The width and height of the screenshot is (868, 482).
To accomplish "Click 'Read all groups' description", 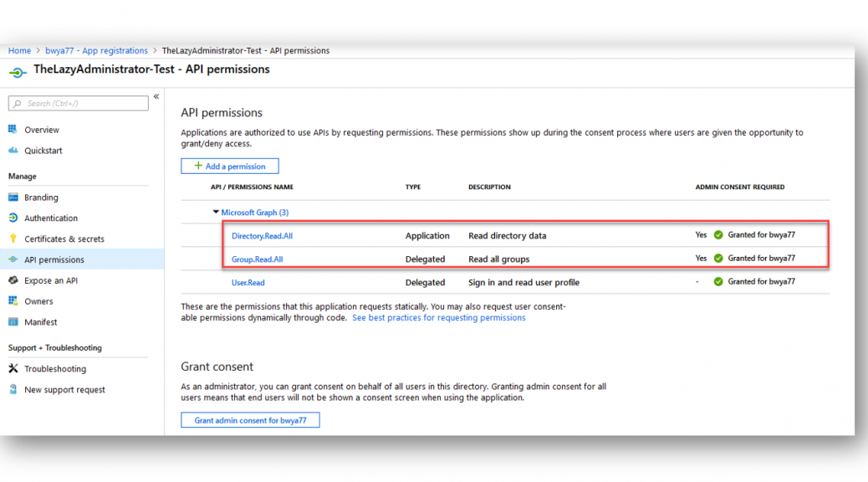I will [498, 259].
